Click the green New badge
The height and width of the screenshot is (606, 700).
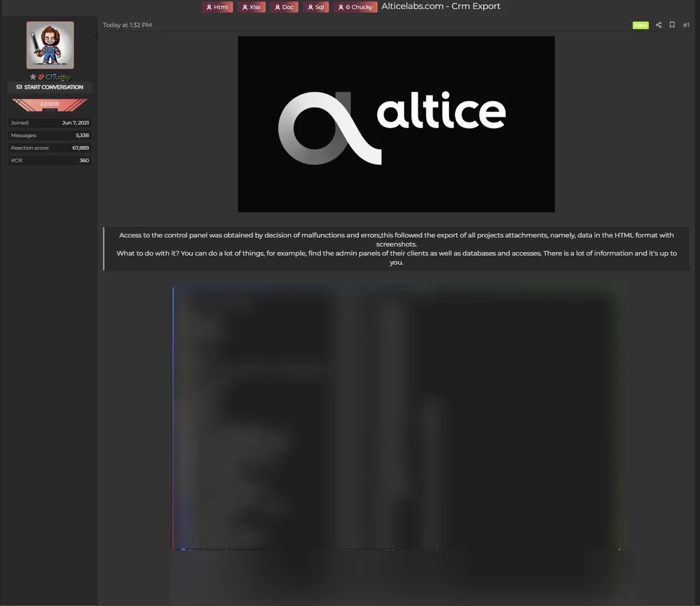click(640, 25)
